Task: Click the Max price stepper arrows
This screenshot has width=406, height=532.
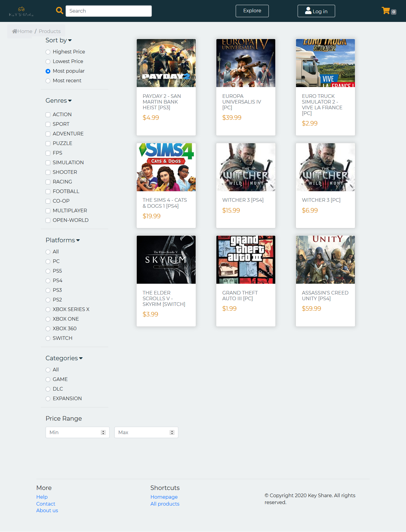Action: (172, 432)
